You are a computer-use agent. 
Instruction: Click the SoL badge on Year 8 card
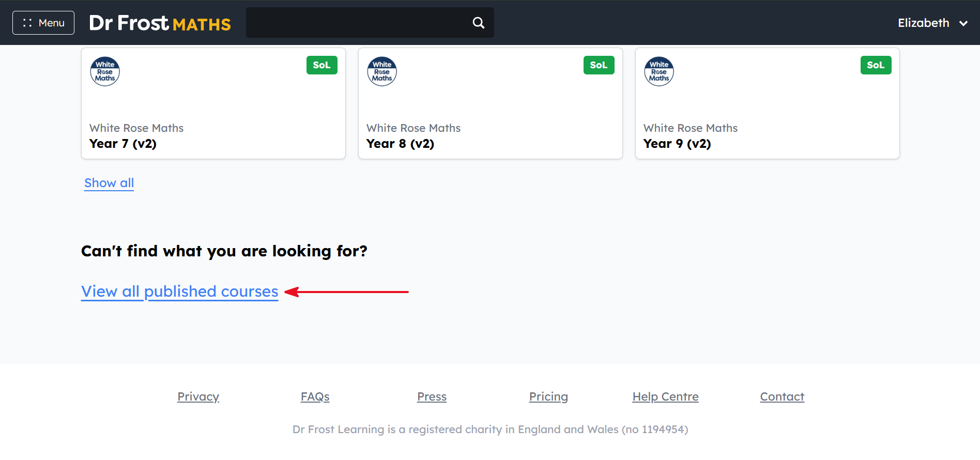click(599, 65)
